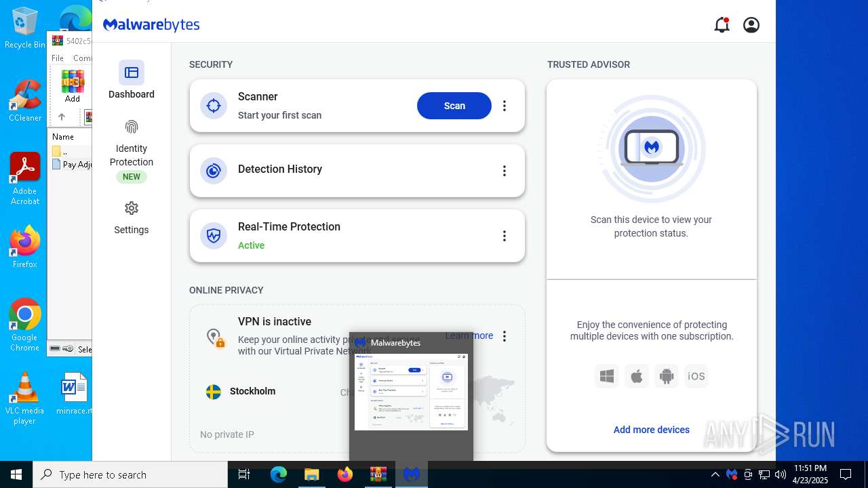
Task: Click the NEW badge under Identity Protection
Action: point(132,177)
